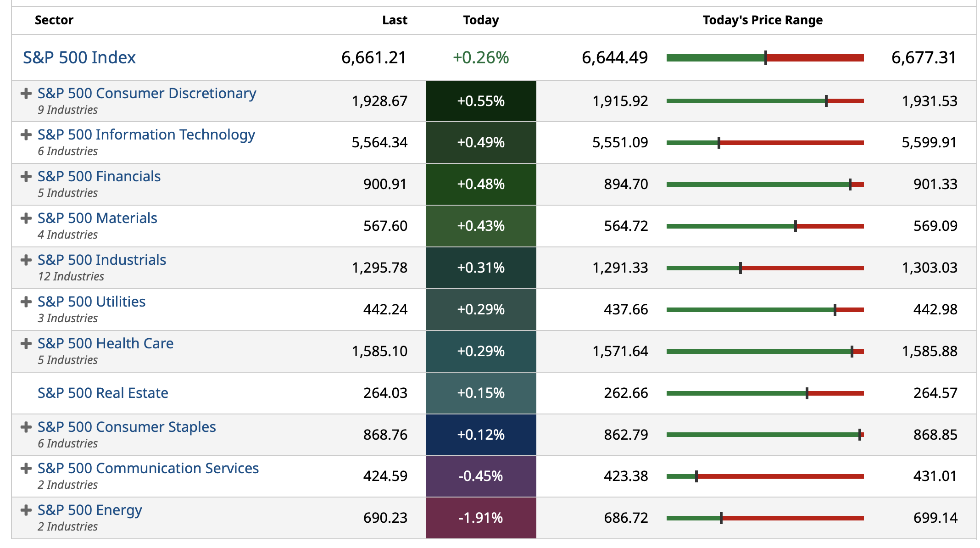980x548 pixels.
Task: Click the plus icon beside Consumer Staples
Action: pos(26,427)
